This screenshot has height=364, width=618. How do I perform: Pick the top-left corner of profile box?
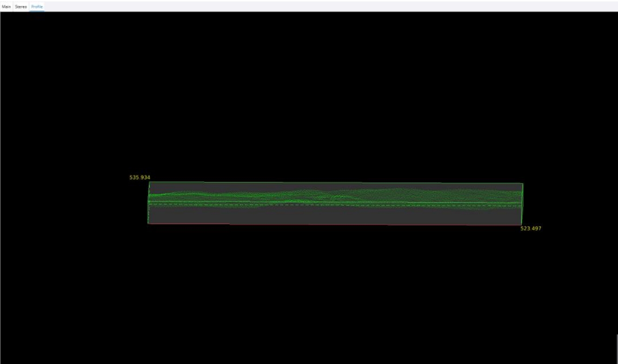click(x=149, y=182)
